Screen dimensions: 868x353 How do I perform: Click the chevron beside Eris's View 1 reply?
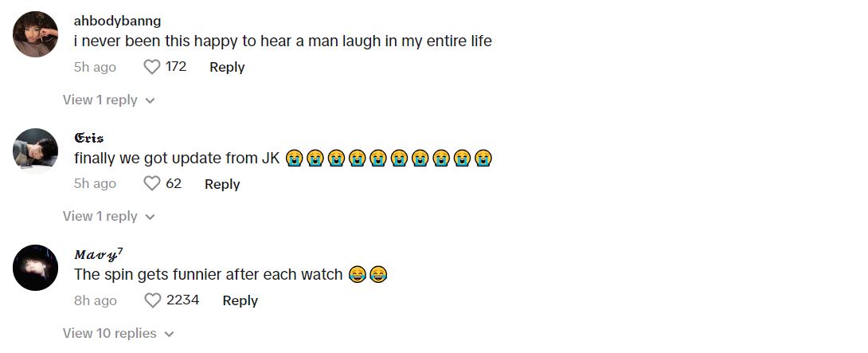tap(150, 218)
